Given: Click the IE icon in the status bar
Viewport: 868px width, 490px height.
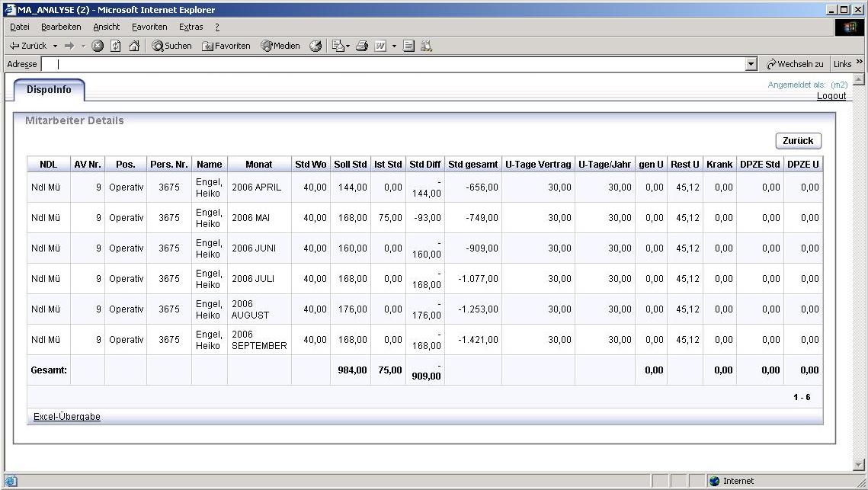Looking at the screenshot, I should 11,481.
